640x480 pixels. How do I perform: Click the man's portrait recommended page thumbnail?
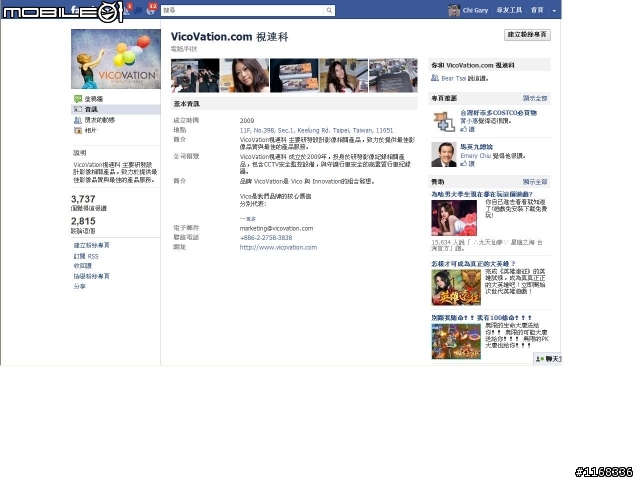coord(444,155)
